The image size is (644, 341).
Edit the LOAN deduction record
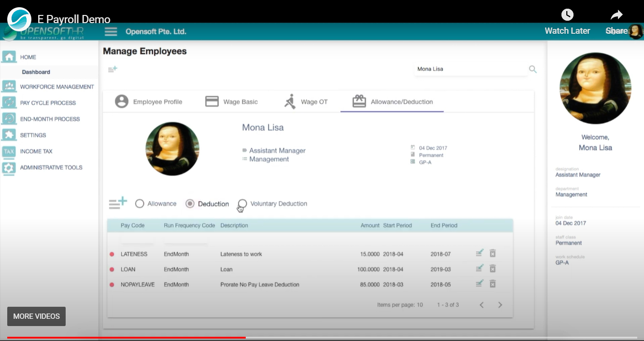pos(479,268)
